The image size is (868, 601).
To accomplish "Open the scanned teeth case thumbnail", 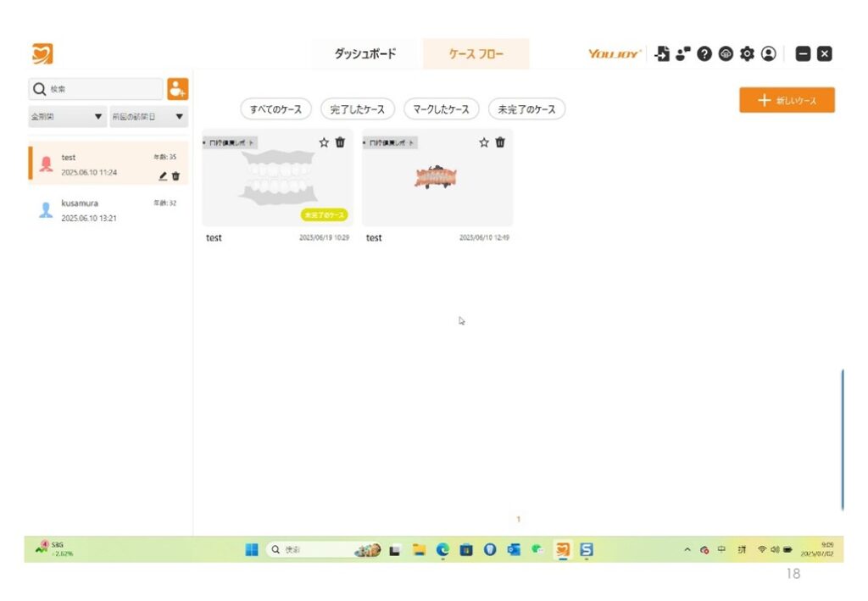I will tap(437, 178).
